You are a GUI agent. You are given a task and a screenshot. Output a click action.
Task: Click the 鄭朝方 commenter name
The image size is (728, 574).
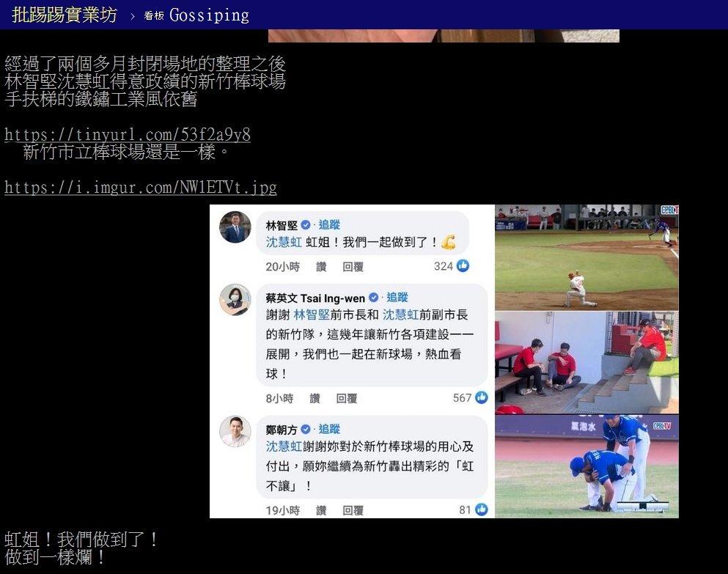pos(282,430)
